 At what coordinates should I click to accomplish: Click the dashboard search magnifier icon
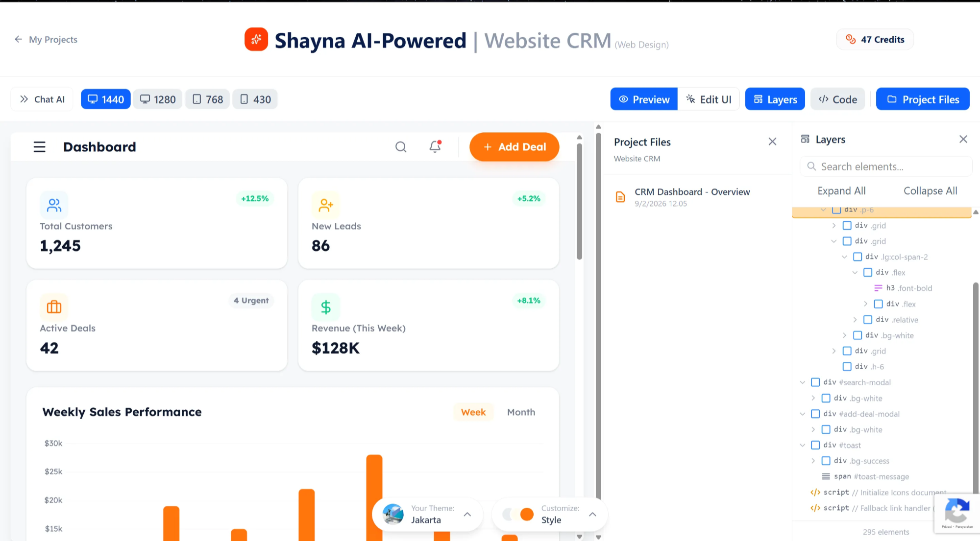401,147
